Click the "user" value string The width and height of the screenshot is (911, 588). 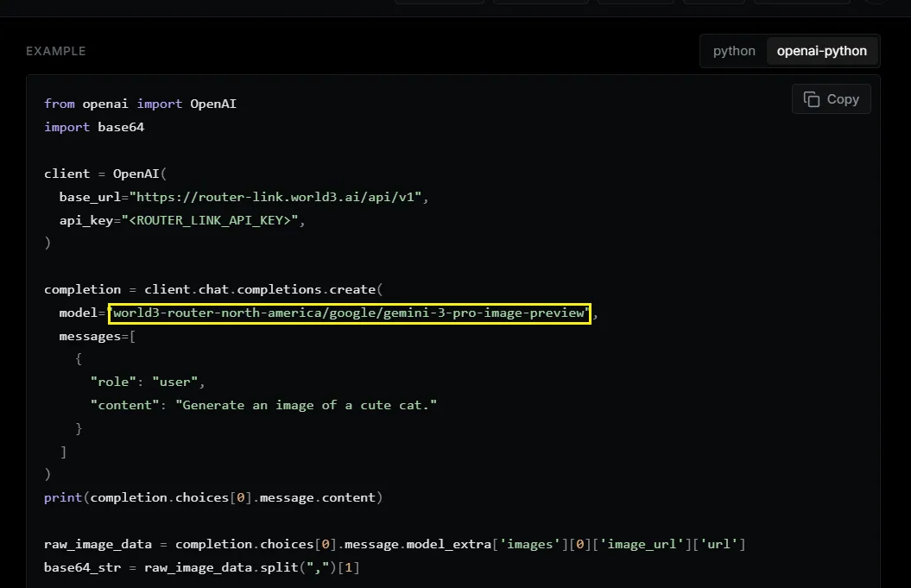(x=175, y=382)
